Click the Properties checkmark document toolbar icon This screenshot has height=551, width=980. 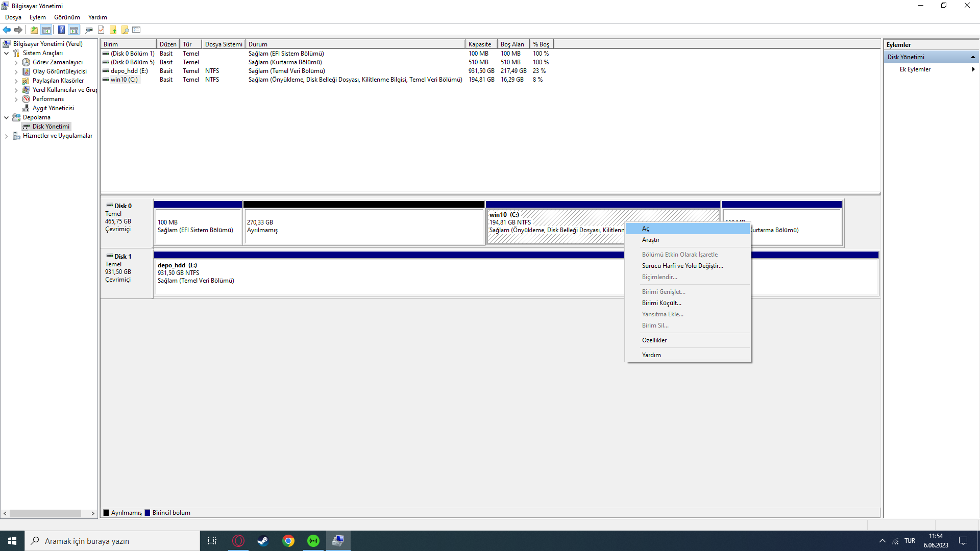[101, 30]
